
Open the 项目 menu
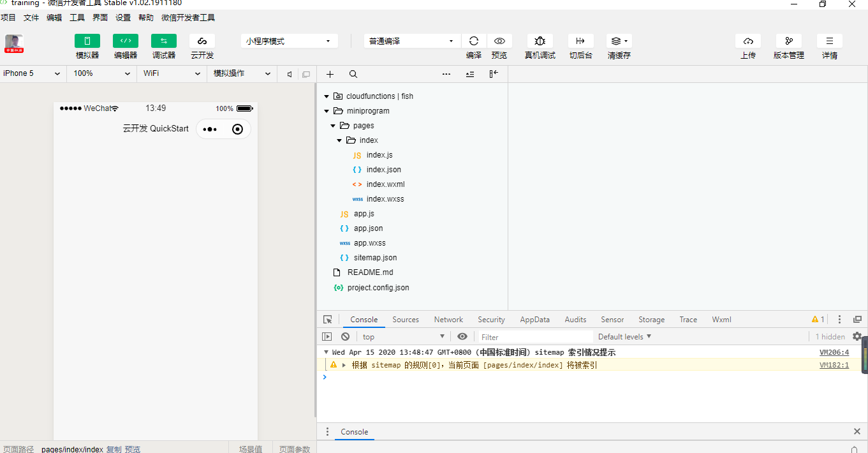[x=8, y=18]
